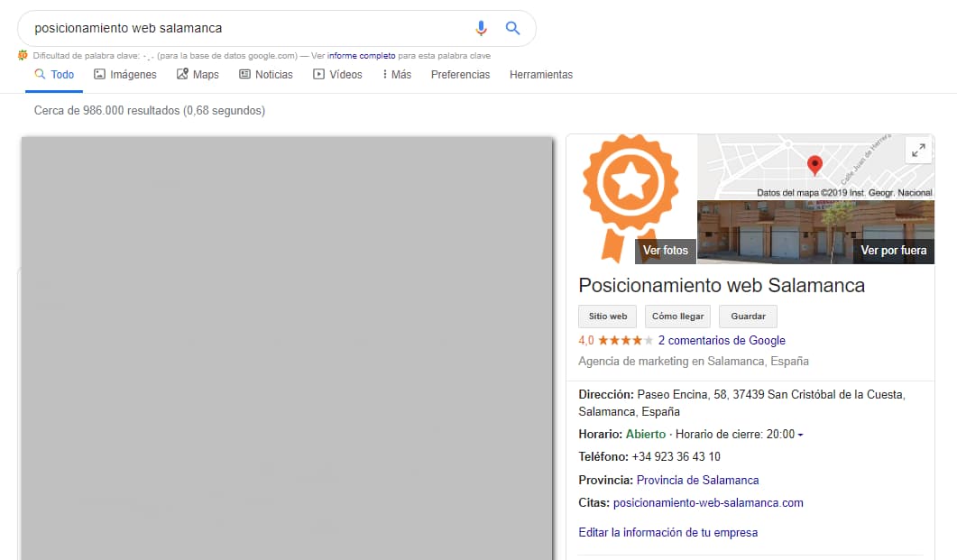Open posicionamiento-web-salamanca.com link
This screenshot has width=957, height=560.
(x=708, y=502)
